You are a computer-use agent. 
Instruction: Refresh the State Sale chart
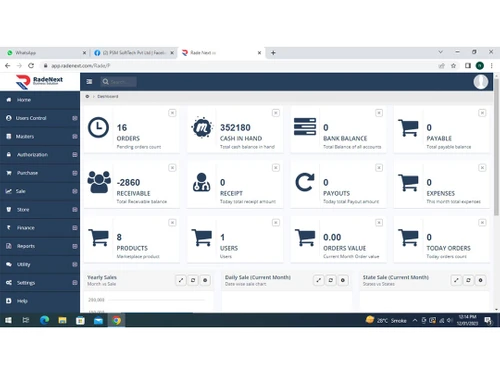pos(468,280)
